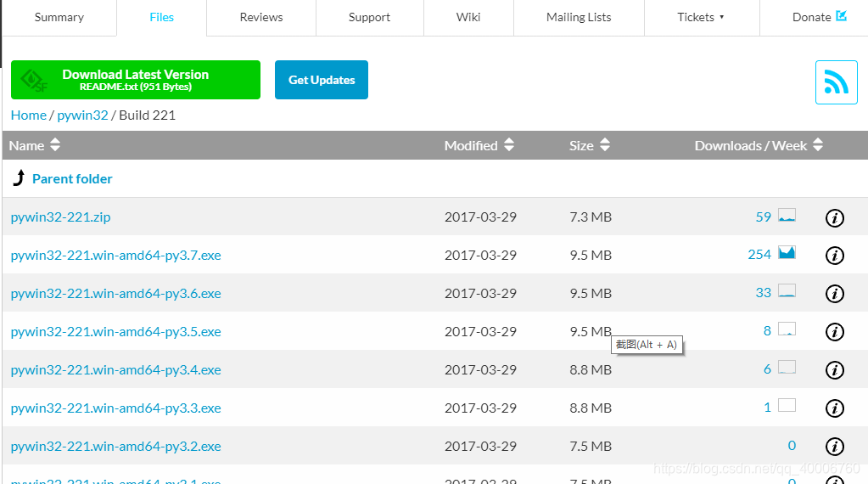This screenshot has height=484, width=868.
Task: Click download count 8 for py3.5
Action: pyautogui.click(x=767, y=330)
